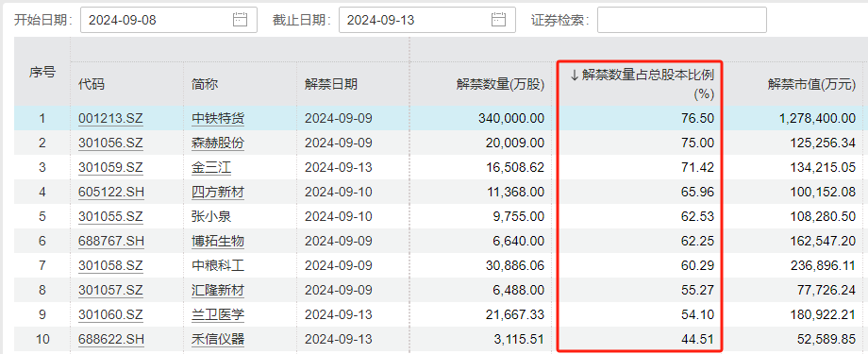Open the end date calendar picker icon
Viewport: 868px width, 354px height.
point(498,20)
